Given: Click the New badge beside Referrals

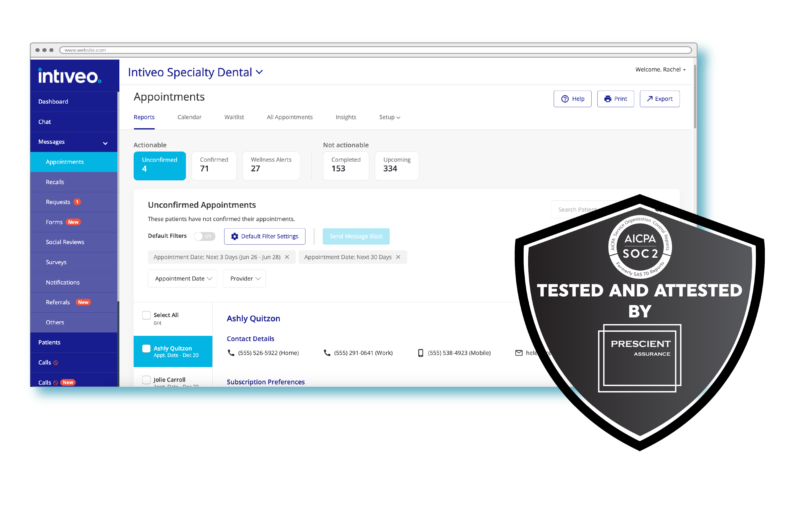Looking at the screenshot, I should pyautogui.click(x=83, y=302).
